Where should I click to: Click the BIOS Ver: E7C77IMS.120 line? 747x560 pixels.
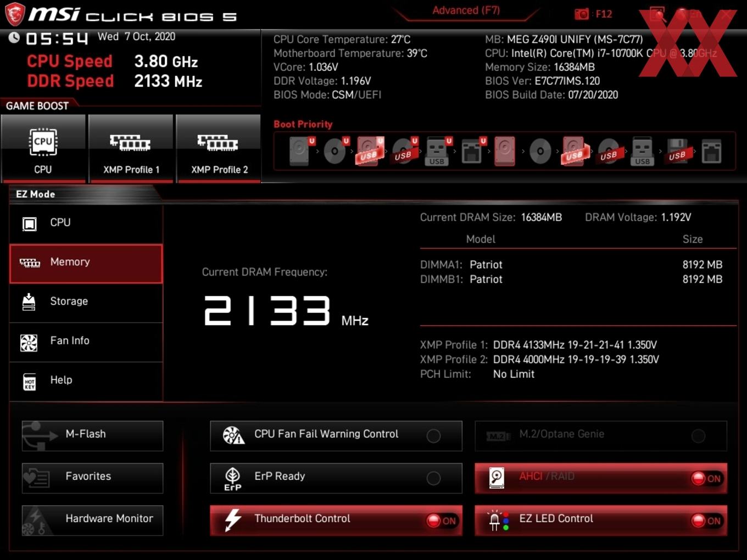(542, 81)
